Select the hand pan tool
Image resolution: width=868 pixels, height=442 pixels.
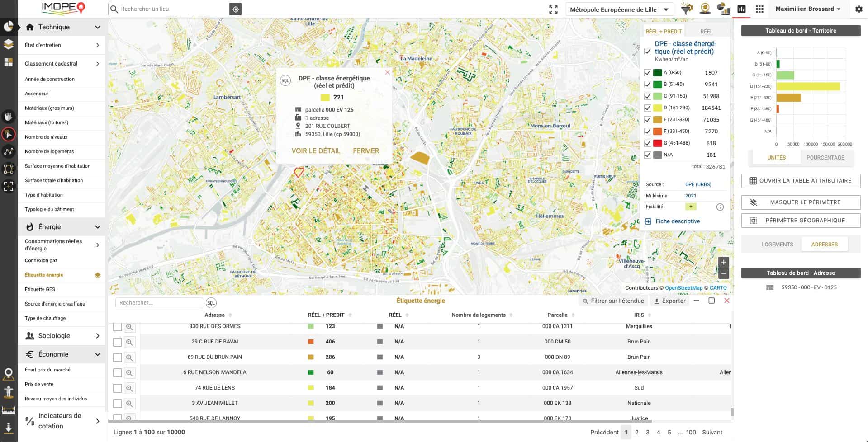9,117
